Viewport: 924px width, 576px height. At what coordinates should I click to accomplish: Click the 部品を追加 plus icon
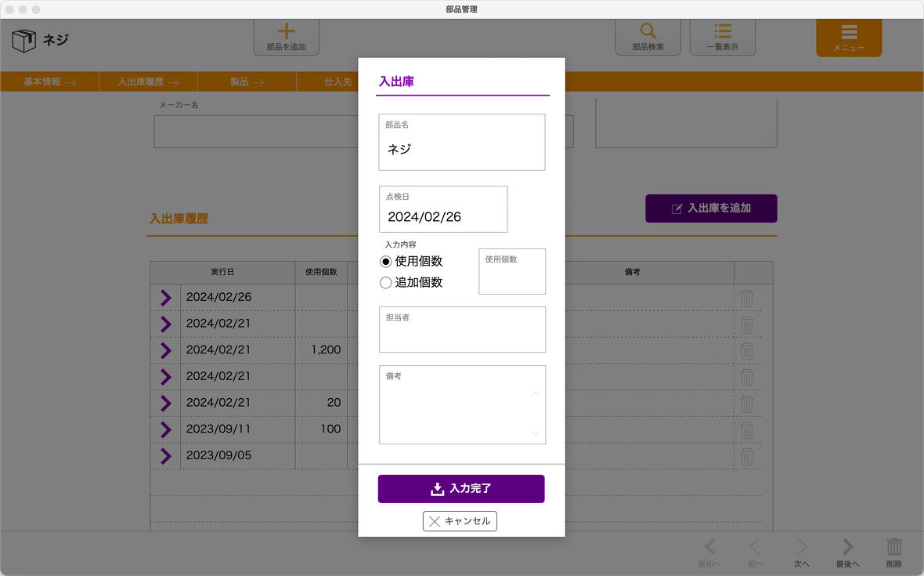click(x=287, y=32)
